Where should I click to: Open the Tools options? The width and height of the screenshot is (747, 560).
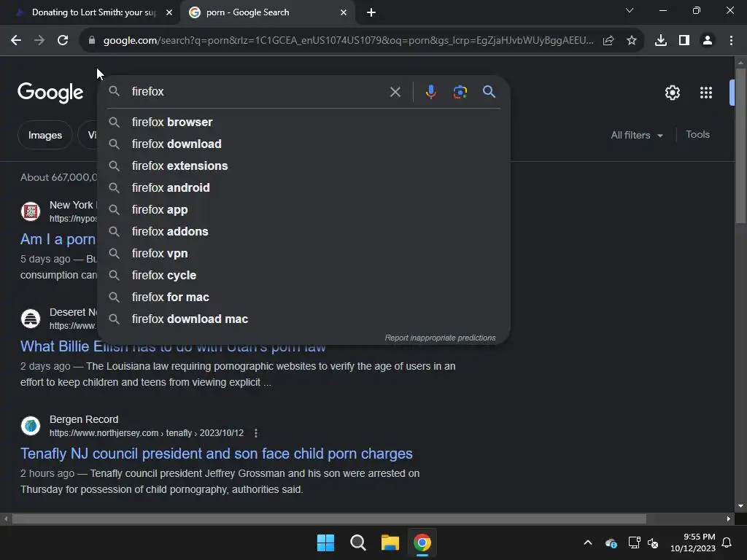(697, 135)
